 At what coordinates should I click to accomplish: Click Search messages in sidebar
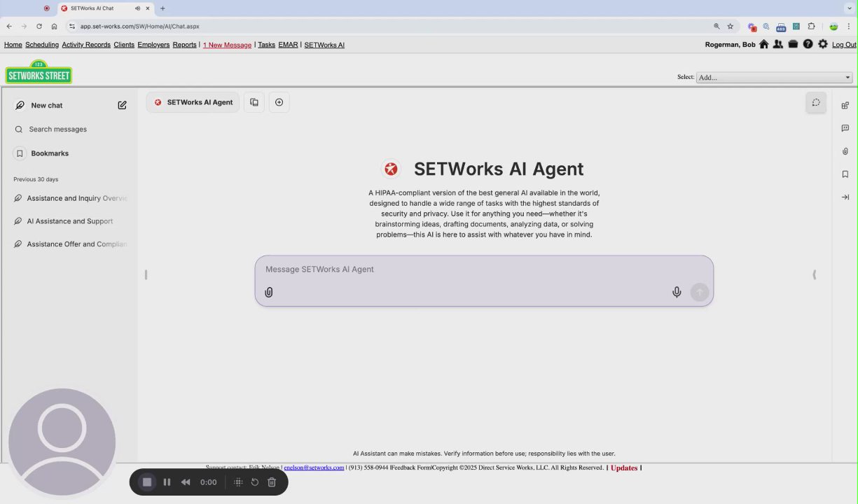(57, 129)
